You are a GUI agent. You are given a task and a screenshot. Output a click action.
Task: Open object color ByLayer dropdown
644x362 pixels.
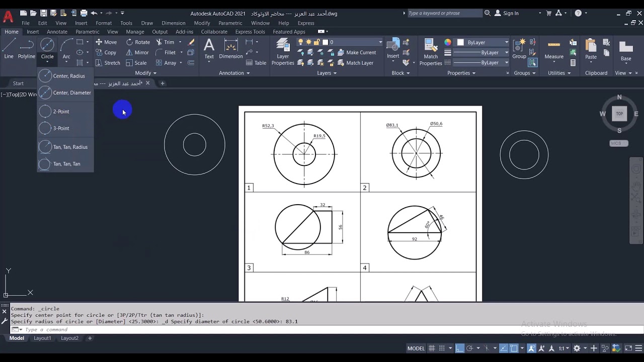[482, 42]
